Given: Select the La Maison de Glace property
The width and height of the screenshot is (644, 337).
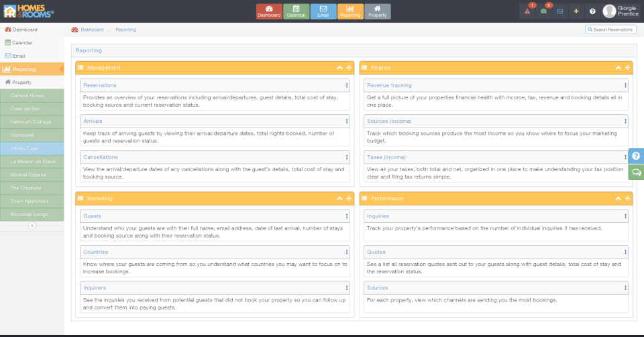Looking at the screenshot, I should (32, 162).
